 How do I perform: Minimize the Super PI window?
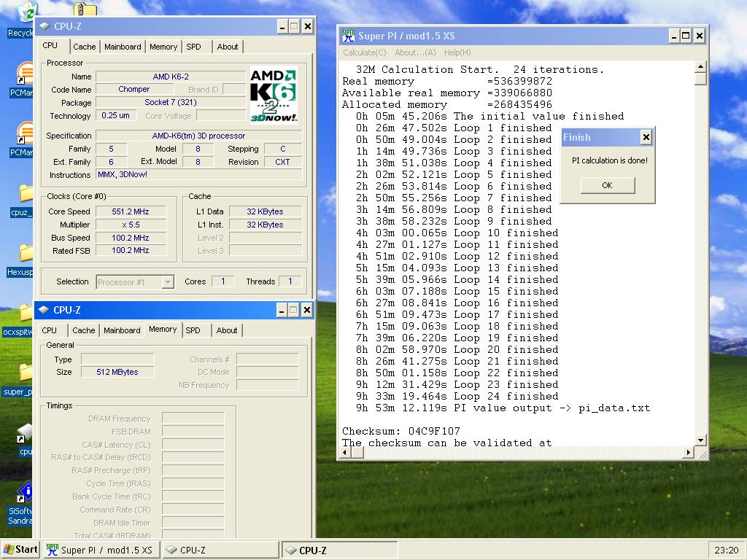[x=674, y=36]
